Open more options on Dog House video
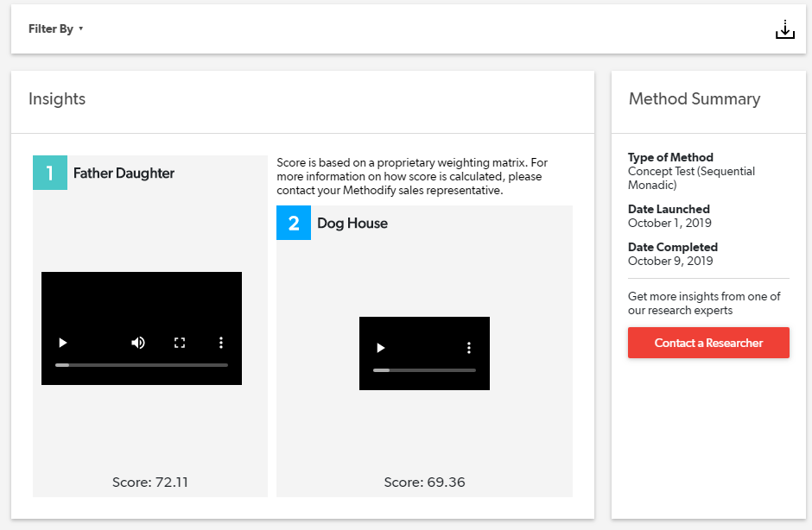This screenshot has width=812, height=530. tap(469, 348)
